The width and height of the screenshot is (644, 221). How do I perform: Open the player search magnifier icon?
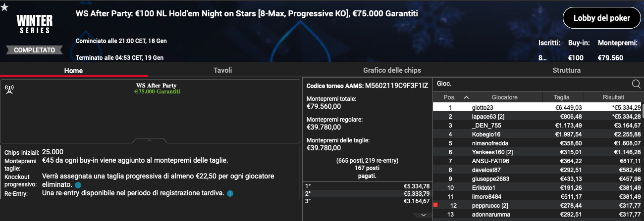tap(636, 84)
